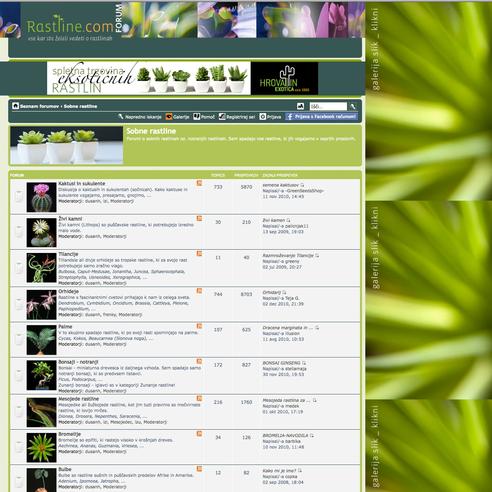Image resolution: width=492 pixels, height=492 pixels.
Task: Click the search wrench icon next to search field
Action: 353,106
